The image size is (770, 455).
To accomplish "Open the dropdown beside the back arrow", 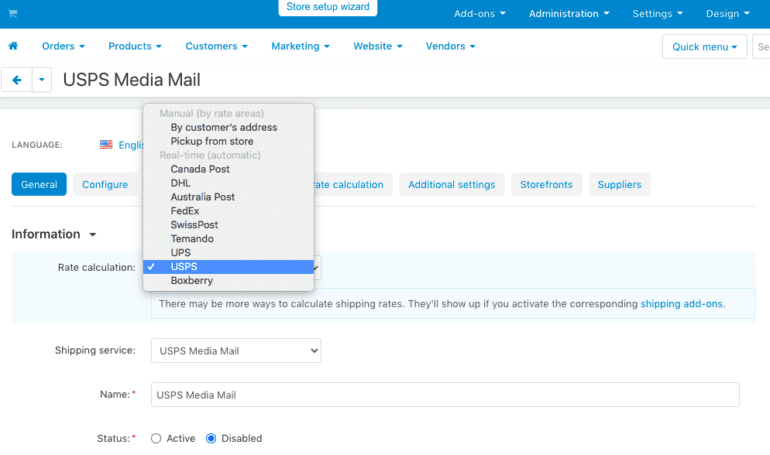I will pyautogui.click(x=42, y=80).
